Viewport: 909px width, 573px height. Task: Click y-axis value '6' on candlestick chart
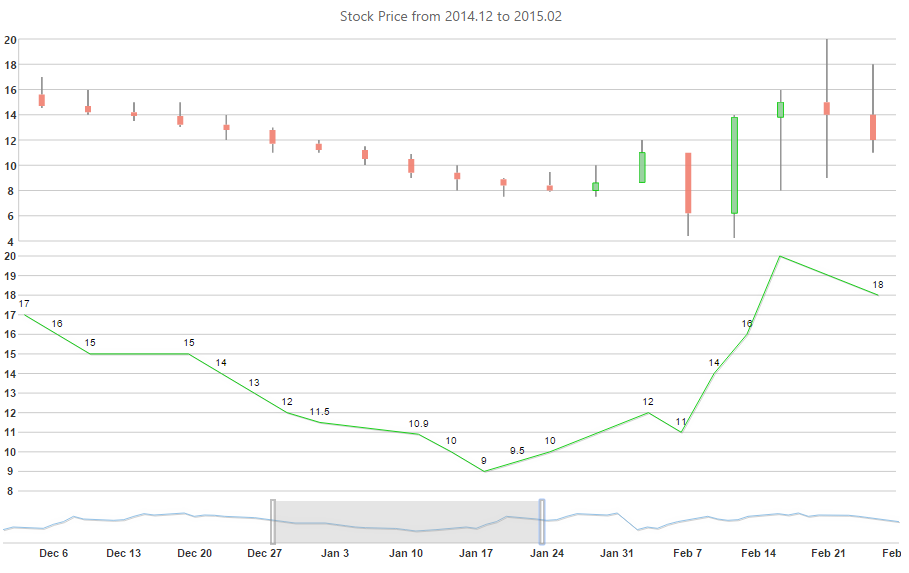10,216
